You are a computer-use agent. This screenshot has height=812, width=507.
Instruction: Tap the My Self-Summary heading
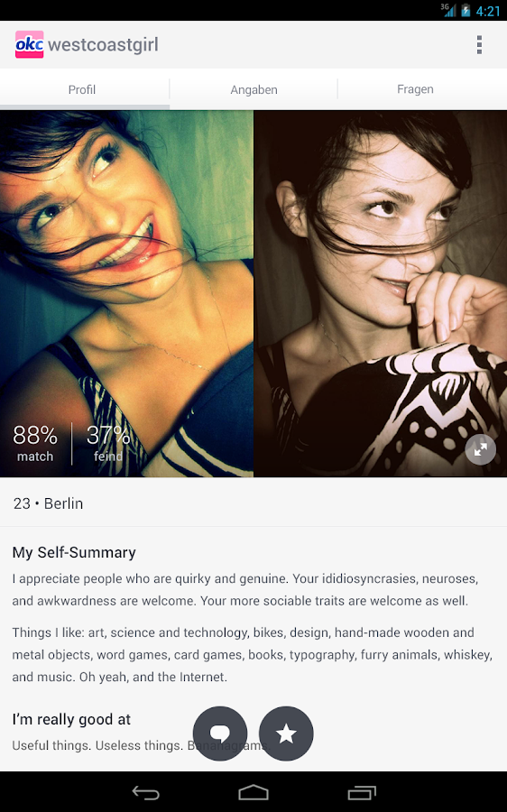click(x=74, y=552)
